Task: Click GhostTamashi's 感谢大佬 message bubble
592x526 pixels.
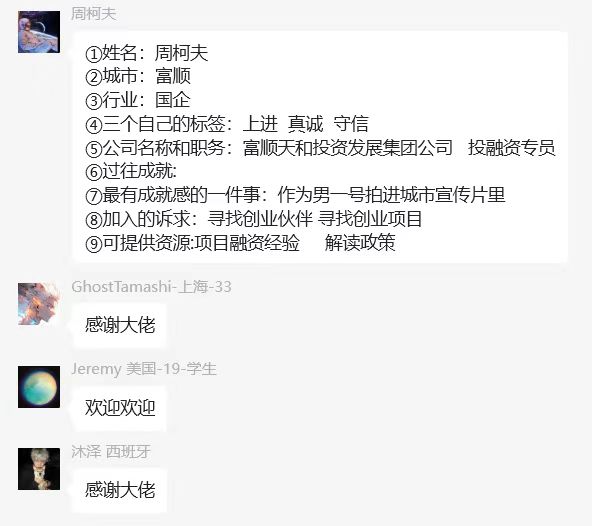Action: pyautogui.click(x=120, y=325)
